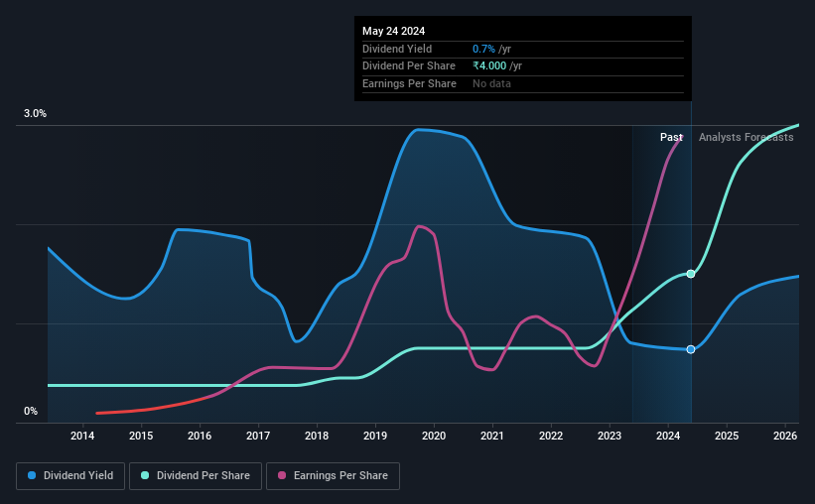Click the 2025 axis label
This screenshot has width=815, height=504.
click(x=727, y=436)
